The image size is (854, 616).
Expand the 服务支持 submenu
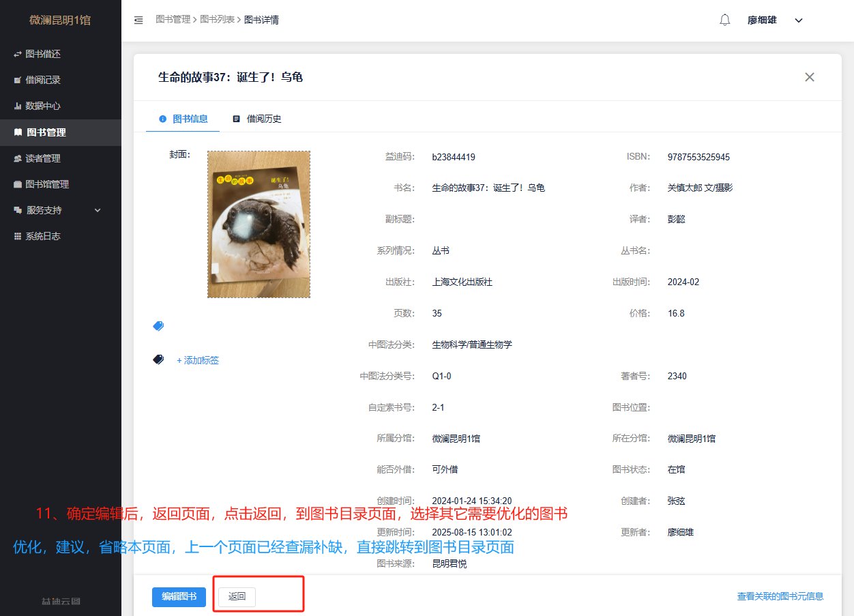[x=58, y=210]
